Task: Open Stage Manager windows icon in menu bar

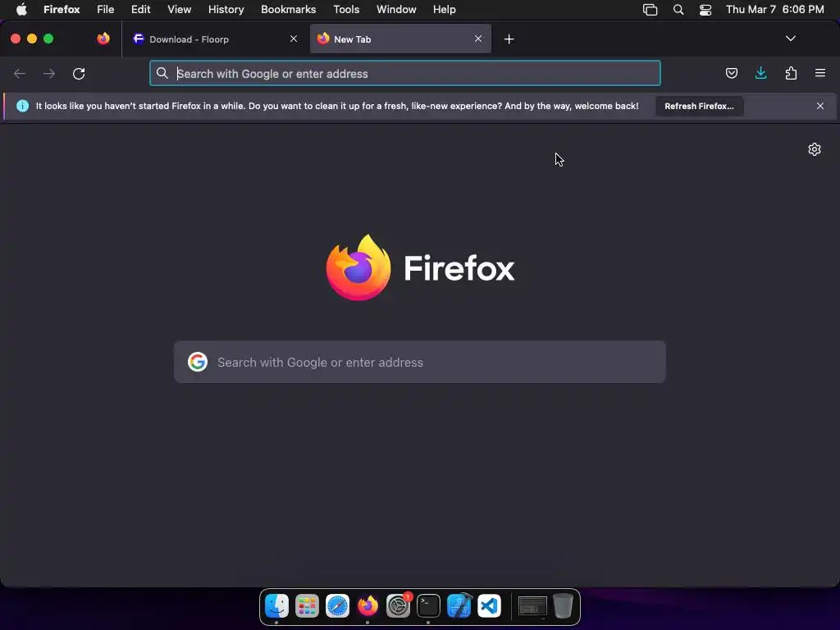Action: pos(650,10)
